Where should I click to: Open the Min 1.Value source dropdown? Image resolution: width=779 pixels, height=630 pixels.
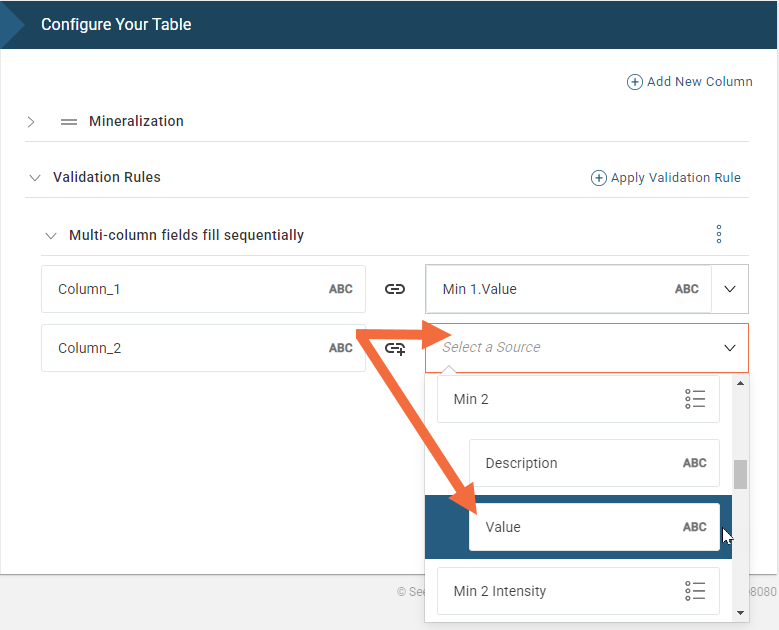click(729, 289)
